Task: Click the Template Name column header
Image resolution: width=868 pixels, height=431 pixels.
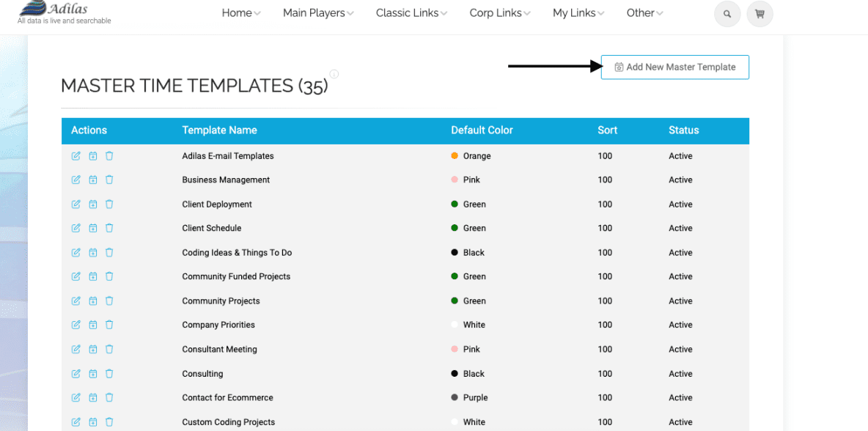Action: pyautogui.click(x=220, y=130)
